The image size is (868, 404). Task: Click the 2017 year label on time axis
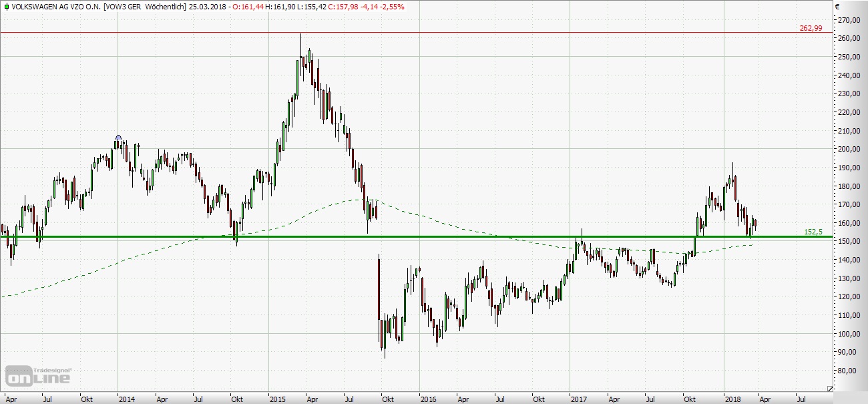(579, 399)
